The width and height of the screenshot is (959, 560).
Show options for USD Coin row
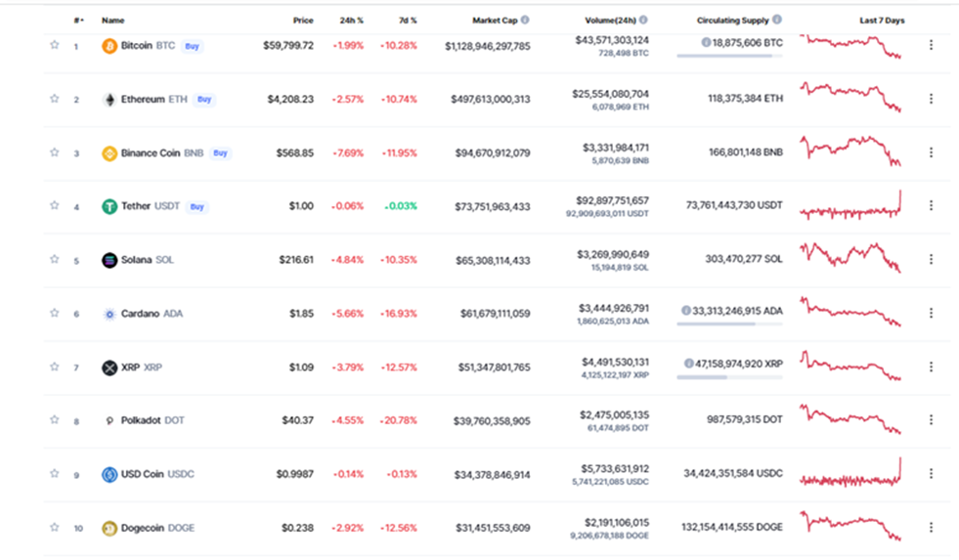click(931, 474)
